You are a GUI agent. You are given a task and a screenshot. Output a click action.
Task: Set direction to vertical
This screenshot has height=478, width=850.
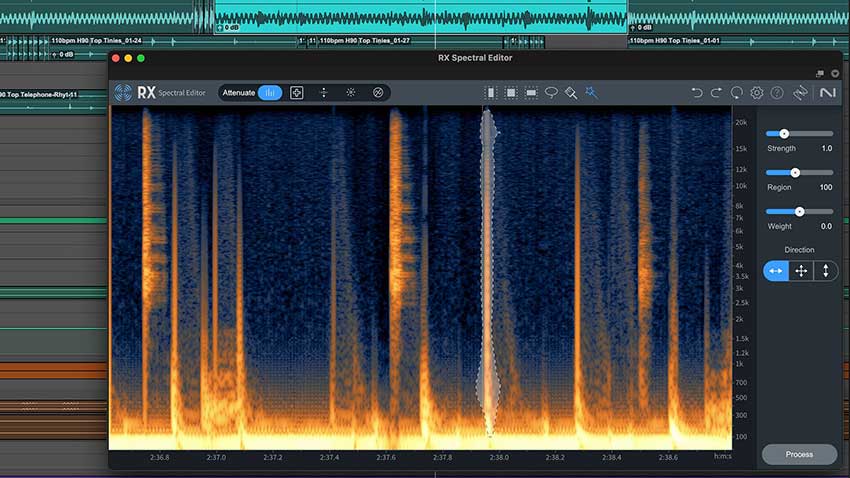pos(825,270)
